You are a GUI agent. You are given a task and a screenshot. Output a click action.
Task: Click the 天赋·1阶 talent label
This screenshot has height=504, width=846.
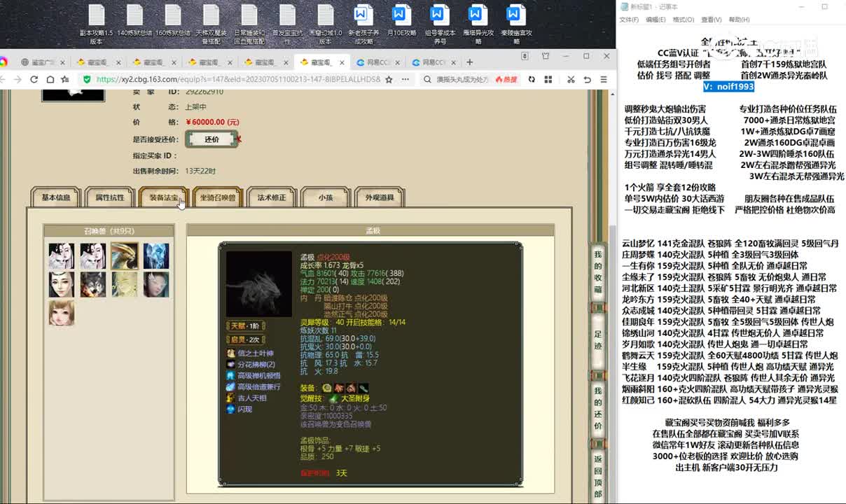(245, 326)
